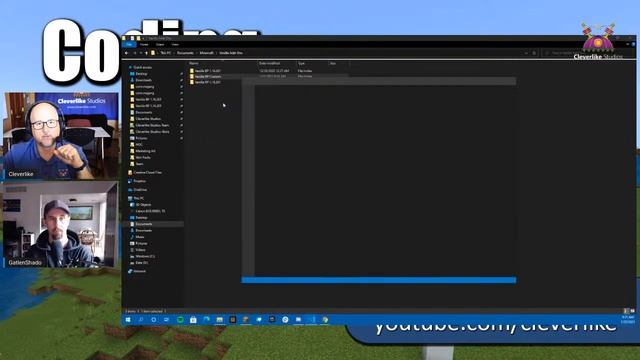Image resolution: width=640 pixels, height=360 pixels.
Task: Sort by the Size column header
Action: (333, 63)
